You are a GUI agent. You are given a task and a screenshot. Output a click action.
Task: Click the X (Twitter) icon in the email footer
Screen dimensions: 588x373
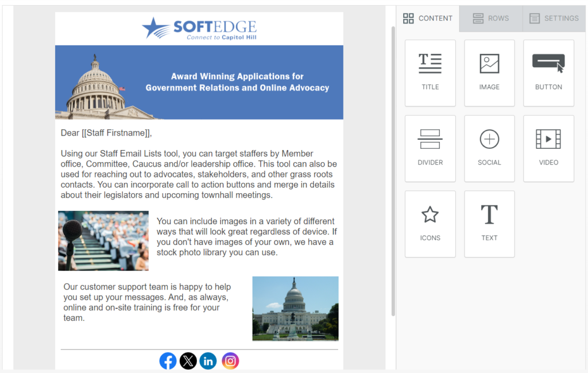tap(188, 361)
